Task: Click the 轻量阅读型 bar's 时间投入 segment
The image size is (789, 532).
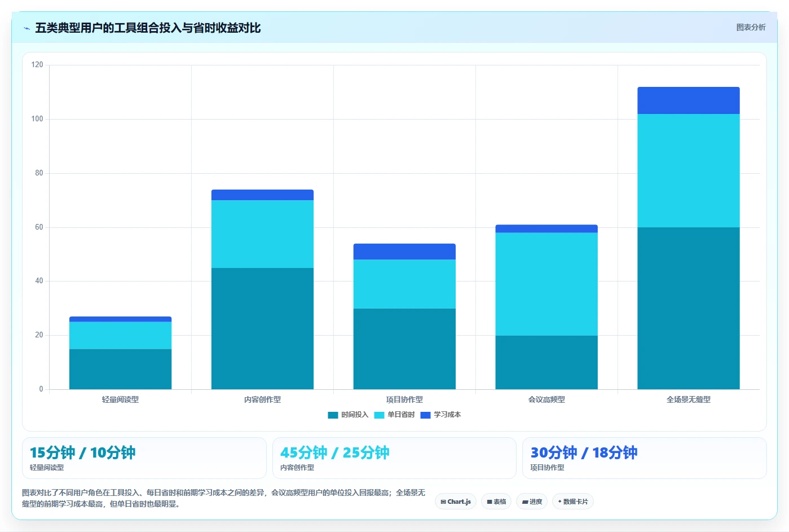Action: click(x=120, y=369)
